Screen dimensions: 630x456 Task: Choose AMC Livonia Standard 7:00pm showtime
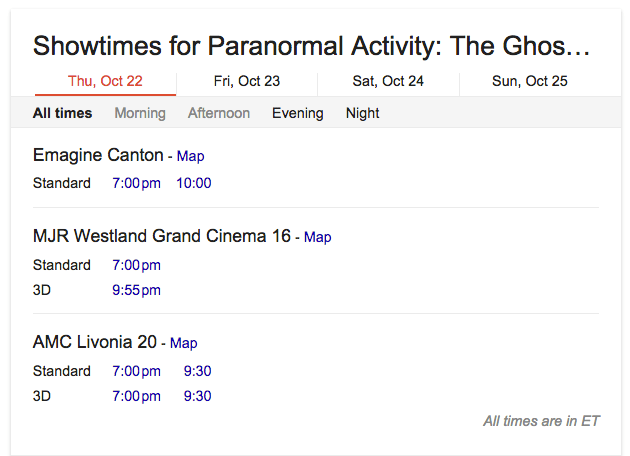click(137, 371)
